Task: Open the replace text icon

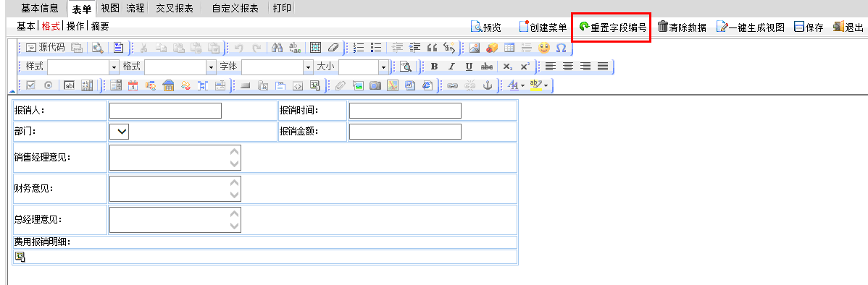Action: (295, 48)
